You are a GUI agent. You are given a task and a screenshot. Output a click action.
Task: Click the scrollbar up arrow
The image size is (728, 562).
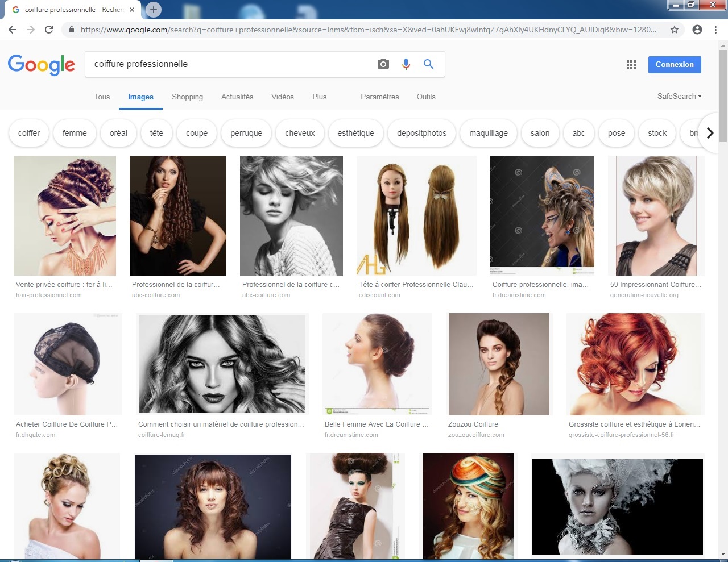[x=723, y=45]
